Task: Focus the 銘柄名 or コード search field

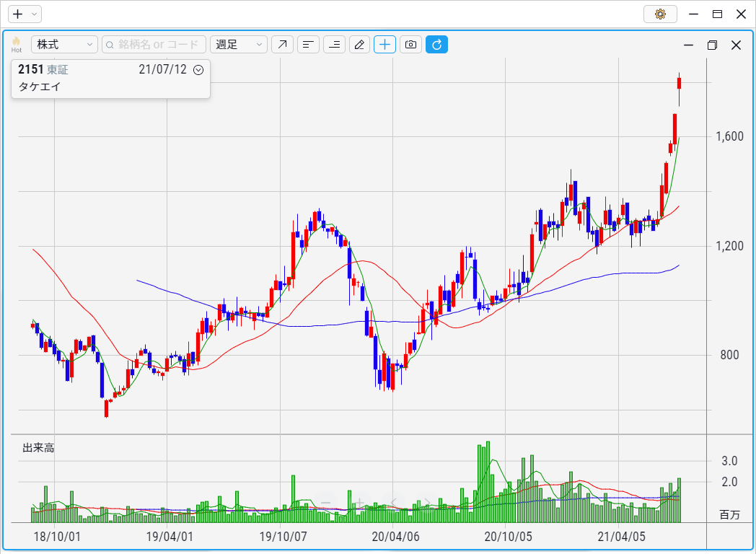Action: click(x=154, y=45)
